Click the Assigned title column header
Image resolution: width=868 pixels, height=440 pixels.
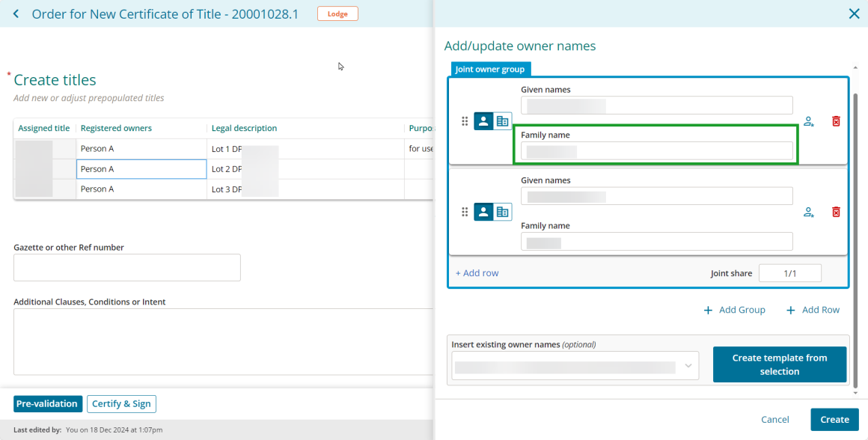tap(44, 129)
